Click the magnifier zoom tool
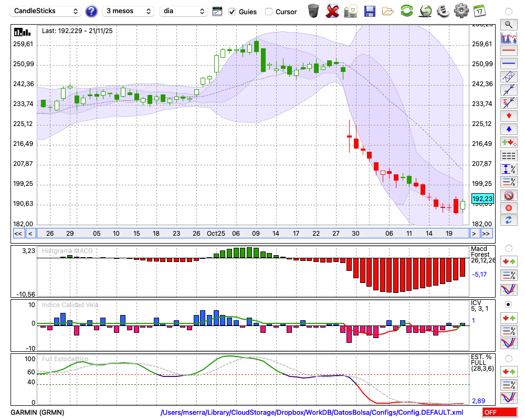 [508, 24]
